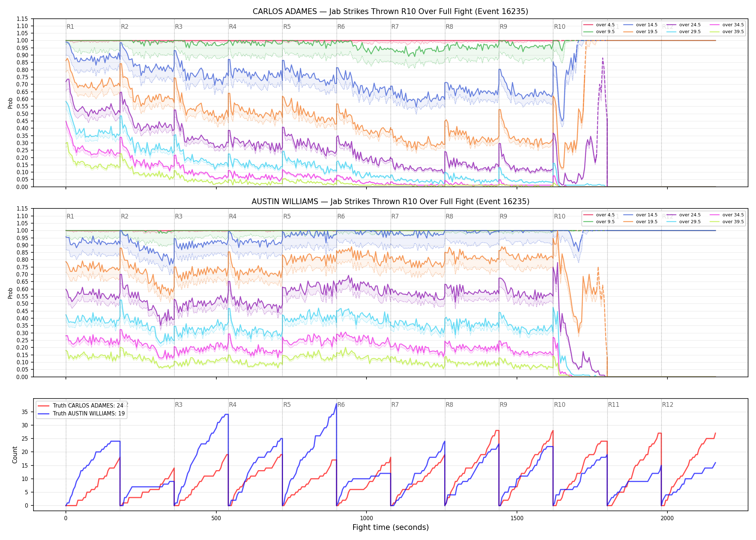The height and width of the screenshot is (540, 756).
Task: Click the R3 round label in Austin Williams chart
Action: (179, 216)
